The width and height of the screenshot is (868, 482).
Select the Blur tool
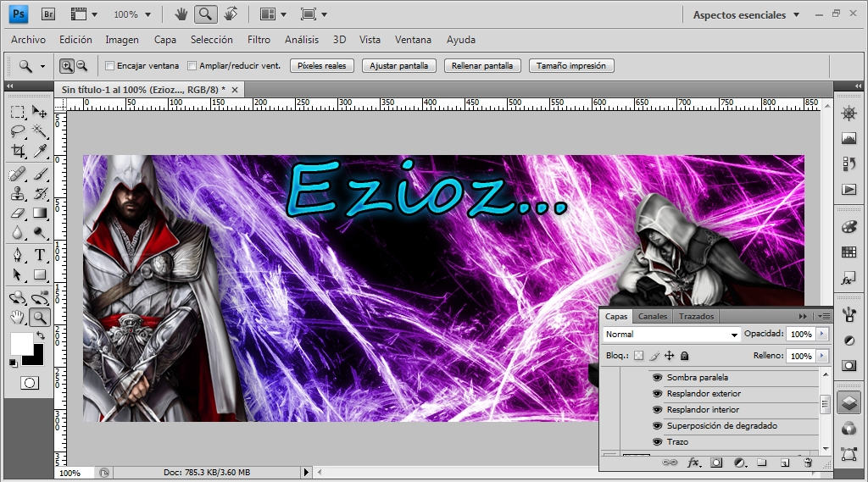click(18, 232)
